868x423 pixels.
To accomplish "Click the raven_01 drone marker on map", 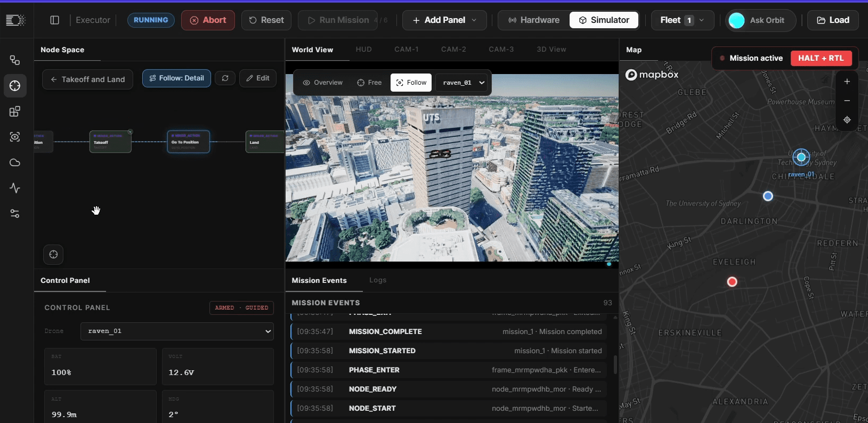I will click(801, 157).
